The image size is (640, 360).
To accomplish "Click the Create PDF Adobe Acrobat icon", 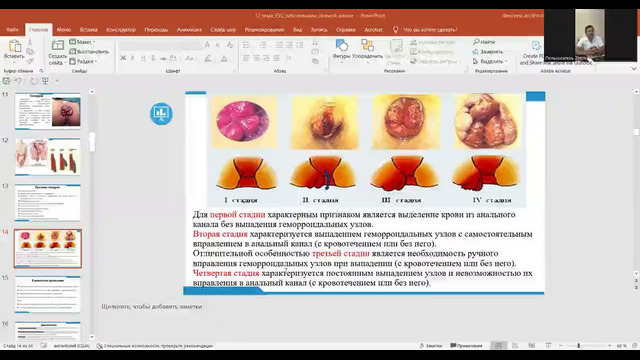I will [536, 46].
